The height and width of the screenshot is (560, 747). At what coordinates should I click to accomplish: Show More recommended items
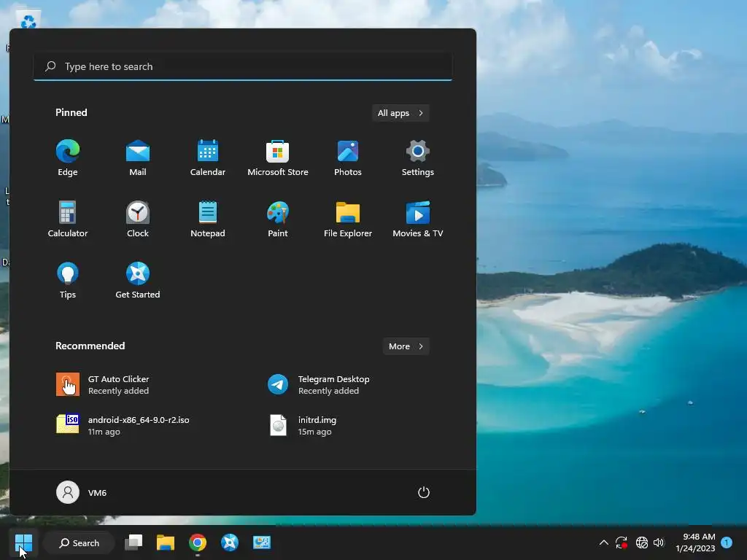point(406,346)
